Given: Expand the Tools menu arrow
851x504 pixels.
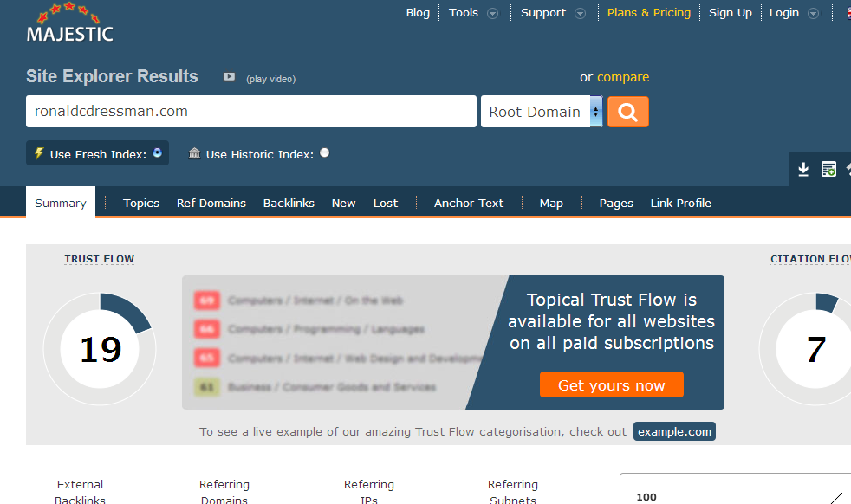Looking at the screenshot, I should click(492, 14).
